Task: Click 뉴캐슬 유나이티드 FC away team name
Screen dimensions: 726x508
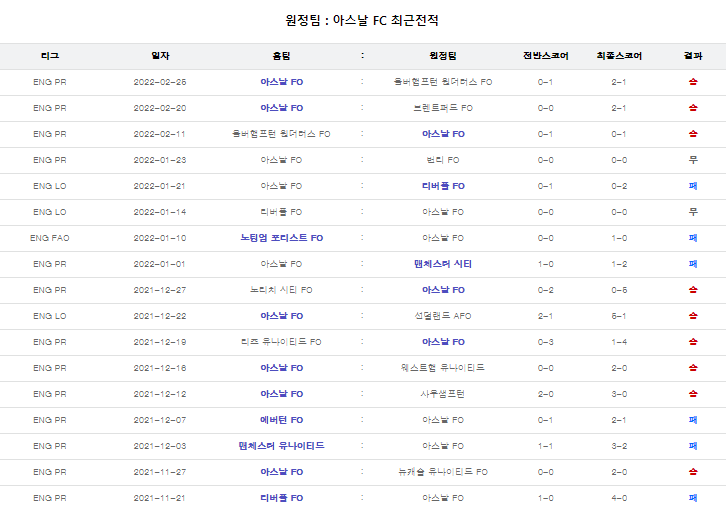Action: 443,472
